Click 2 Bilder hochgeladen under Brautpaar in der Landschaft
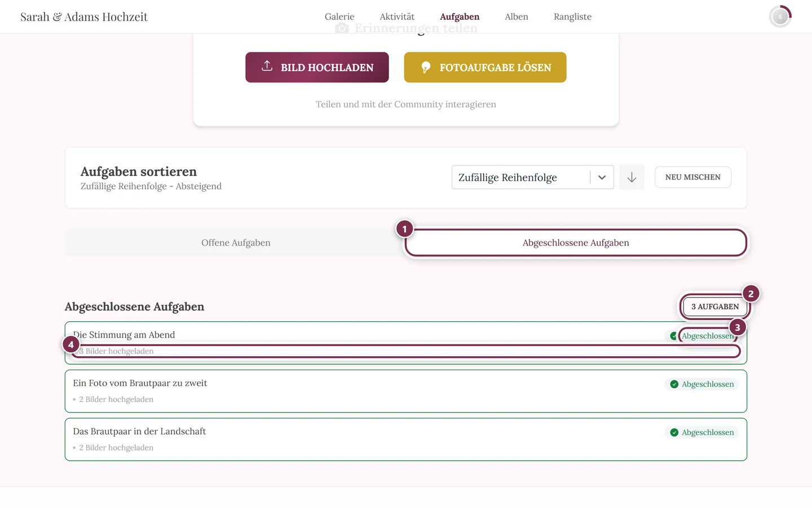Viewport: 812px width, 508px height. tap(116, 448)
